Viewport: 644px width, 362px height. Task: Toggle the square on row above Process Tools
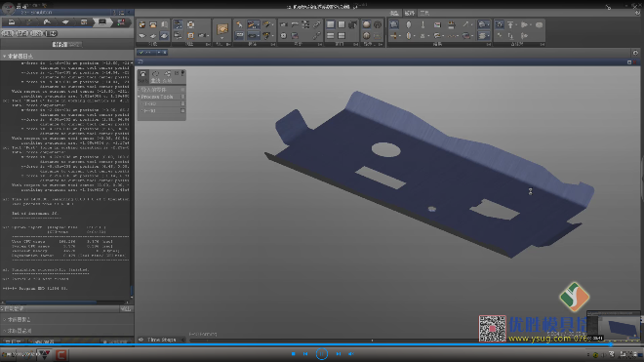pos(182,90)
